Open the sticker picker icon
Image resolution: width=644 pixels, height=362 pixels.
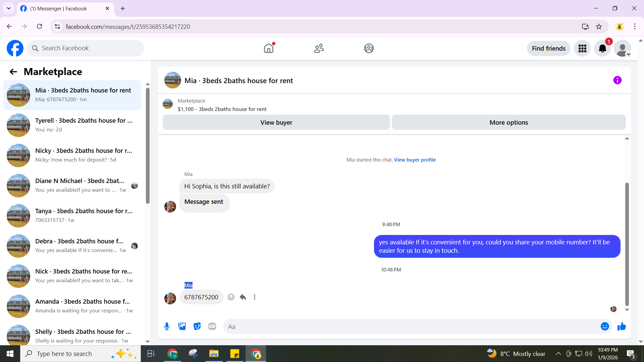pos(197,326)
